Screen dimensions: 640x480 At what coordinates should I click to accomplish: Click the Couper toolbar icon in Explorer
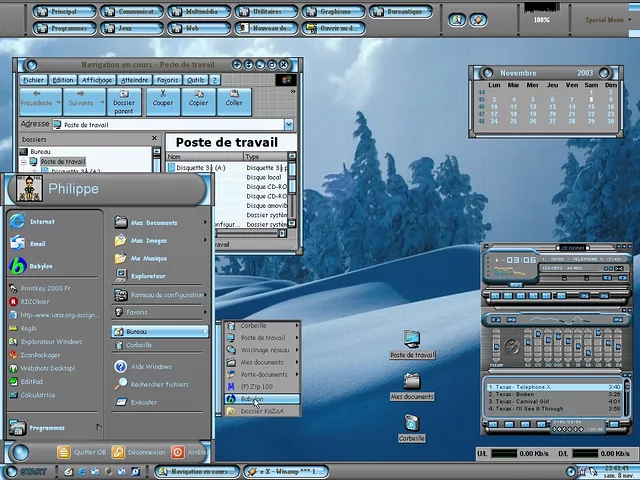[162, 98]
